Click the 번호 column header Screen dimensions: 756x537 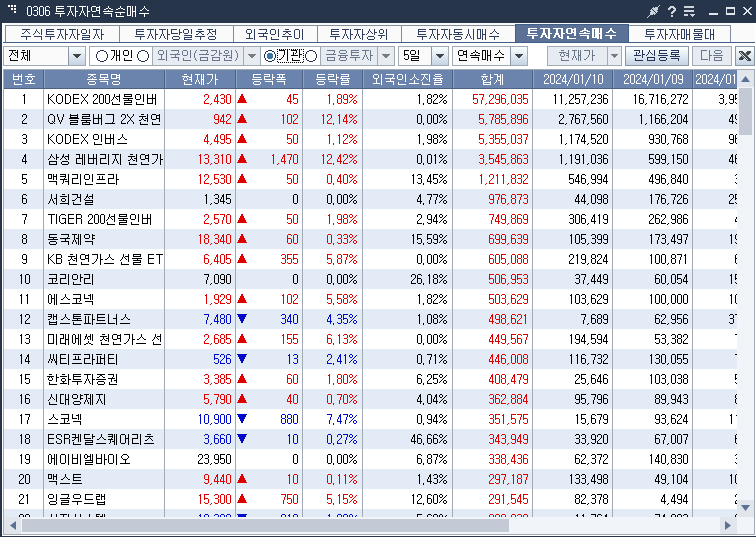pyautogui.click(x=24, y=79)
